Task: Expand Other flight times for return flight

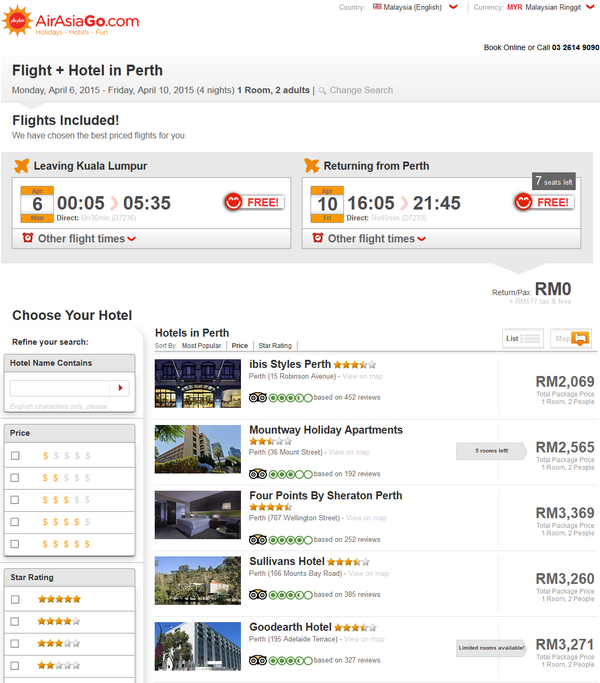Action: [x=377, y=239]
